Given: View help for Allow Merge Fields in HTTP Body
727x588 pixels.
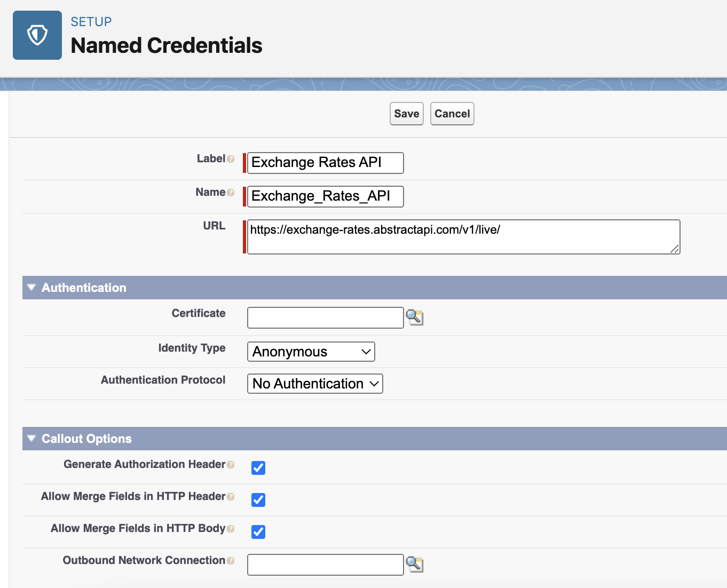Looking at the screenshot, I should (231, 529).
